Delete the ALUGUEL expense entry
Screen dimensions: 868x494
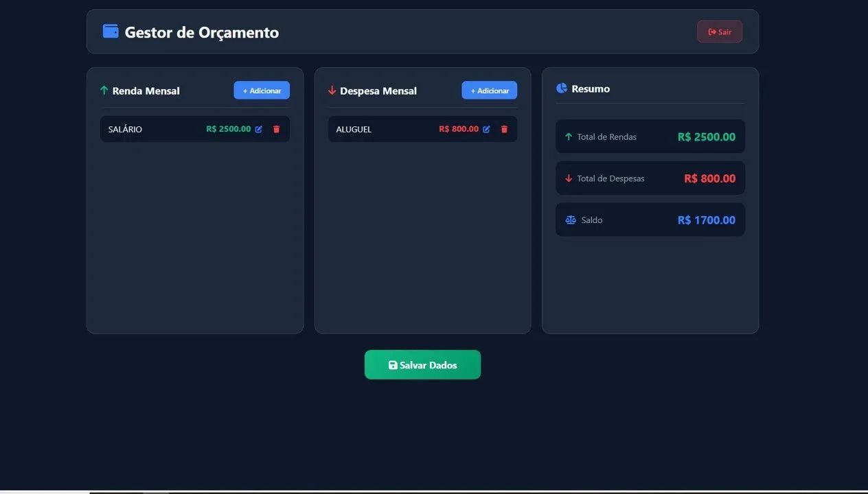click(x=504, y=129)
